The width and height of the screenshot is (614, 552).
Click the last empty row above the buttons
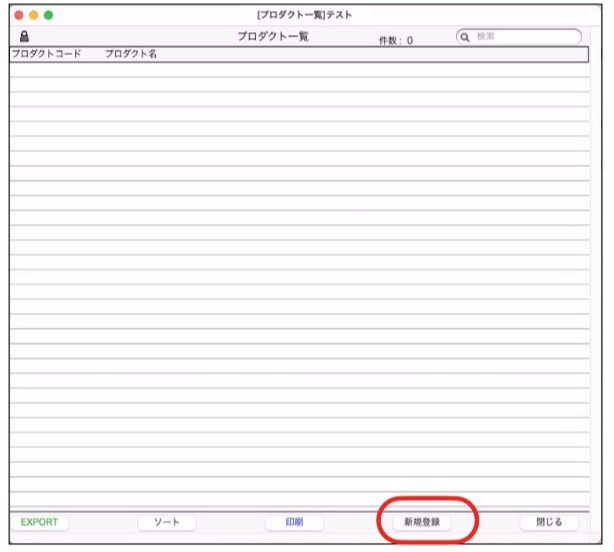point(300,500)
